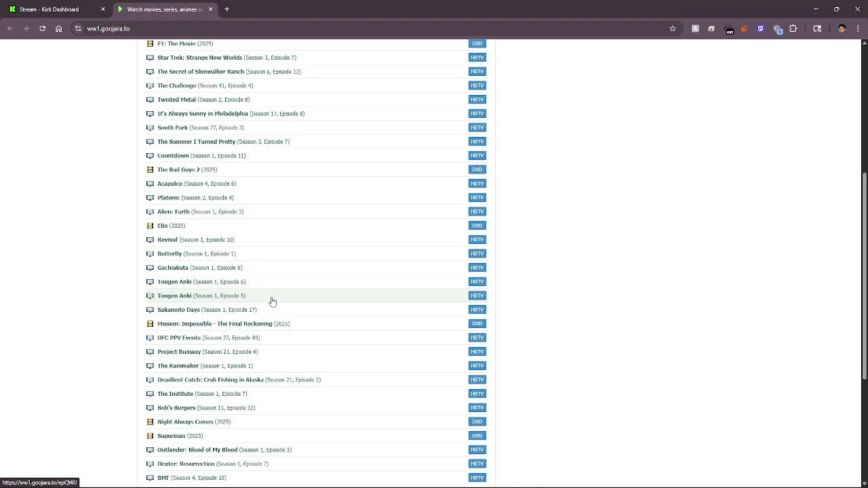Open Bob's Burgers Season 15 Episode 22
This screenshot has height=488, width=868.
point(206,407)
